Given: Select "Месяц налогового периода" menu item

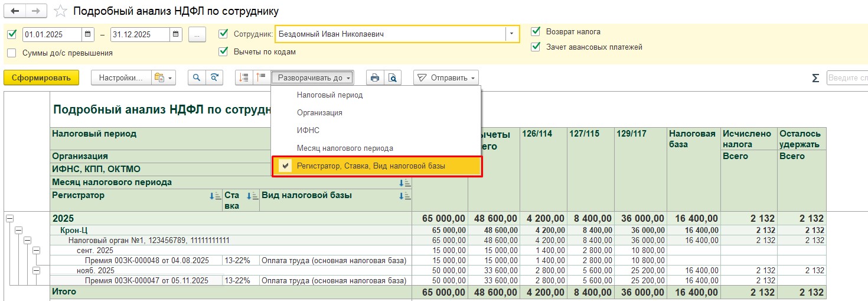Looking at the screenshot, I should 345,148.
